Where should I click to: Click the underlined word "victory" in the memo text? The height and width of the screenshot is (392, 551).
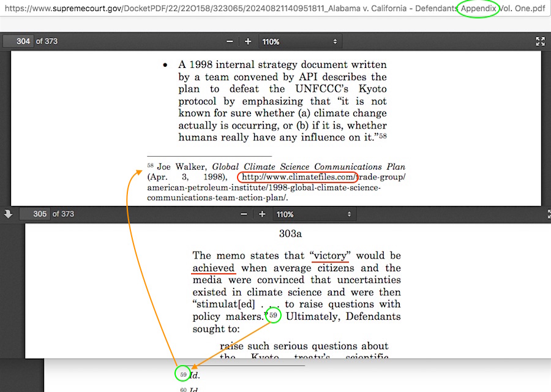click(331, 255)
